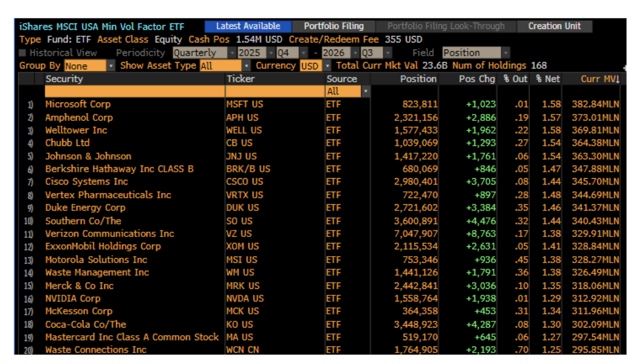Open the Quarterly periodicity dropdown

coord(204,53)
